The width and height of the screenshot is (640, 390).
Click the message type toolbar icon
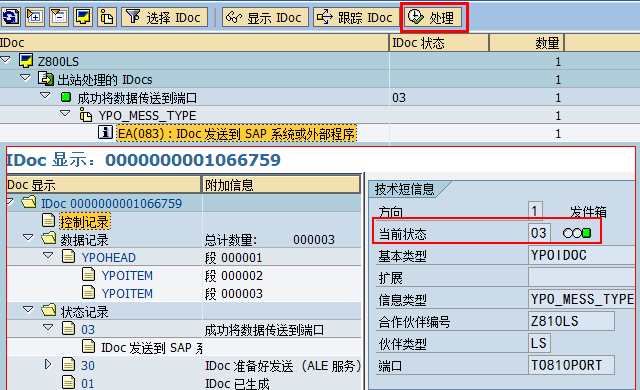pyautogui.click(x=107, y=17)
